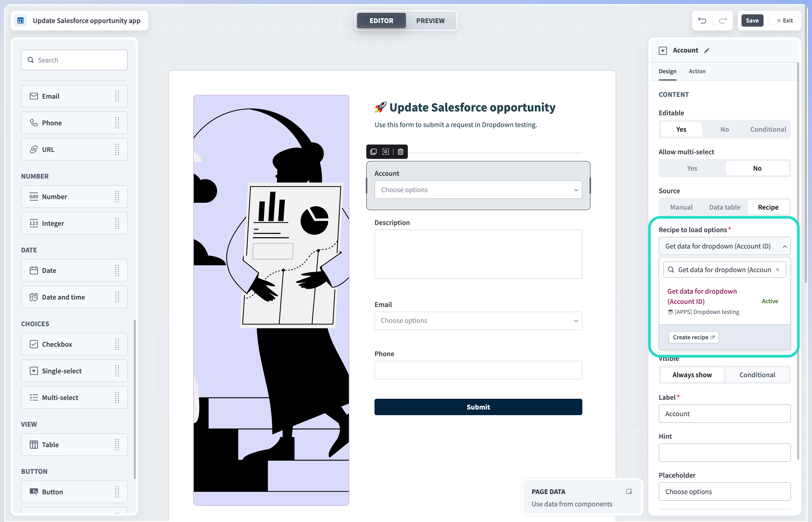This screenshot has height=522, width=812.
Task: Click the drag handle of Table component
Action: (117, 445)
